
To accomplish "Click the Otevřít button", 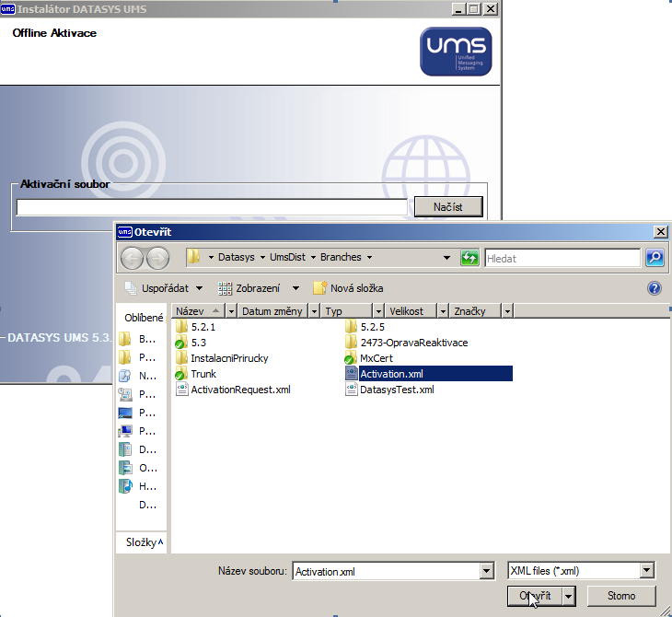I will pyautogui.click(x=535, y=596).
